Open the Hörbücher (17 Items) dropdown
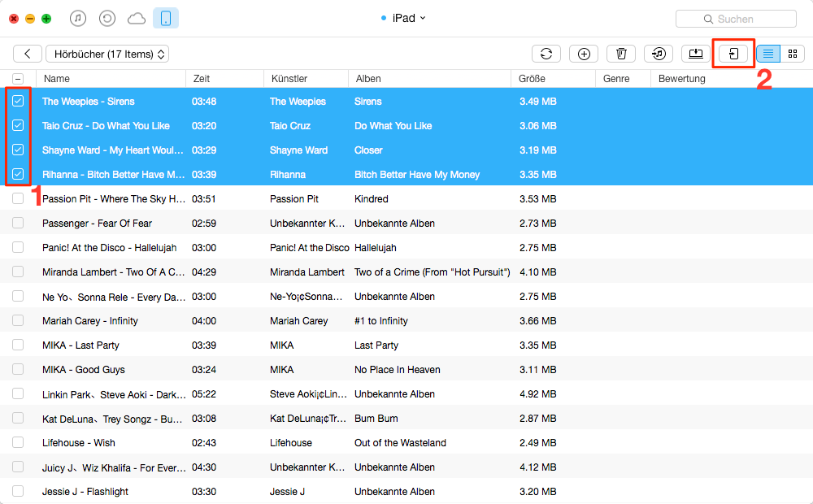The width and height of the screenshot is (813, 504). (107, 54)
